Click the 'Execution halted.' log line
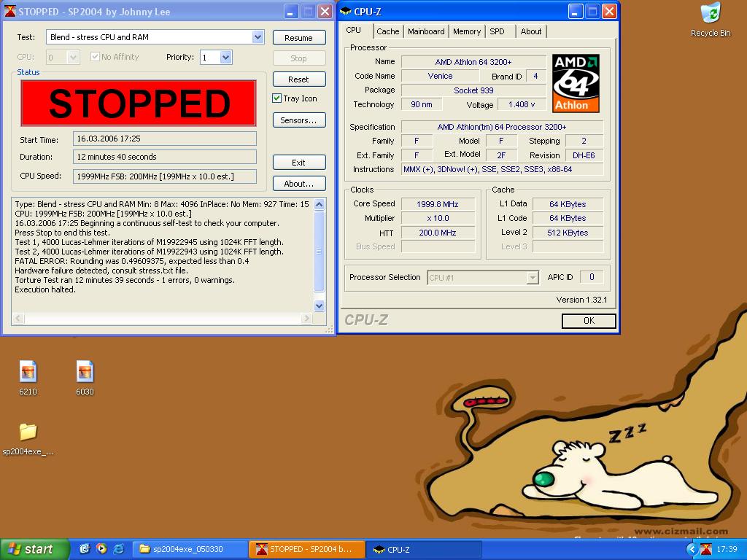The height and width of the screenshot is (560, 747). [x=45, y=289]
